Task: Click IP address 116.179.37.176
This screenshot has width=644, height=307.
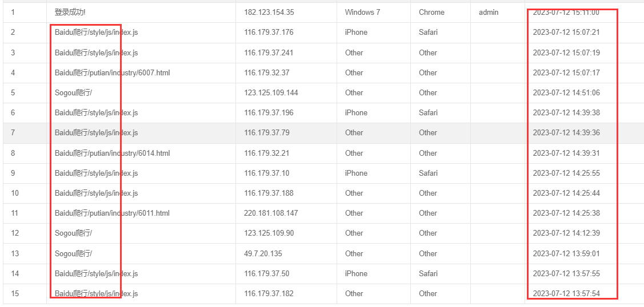Action: (x=269, y=32)
